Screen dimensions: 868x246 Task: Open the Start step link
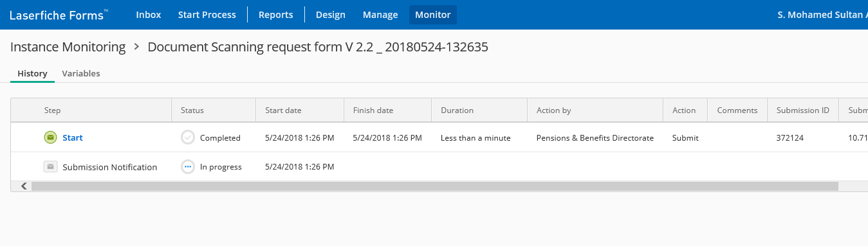point(73,138)
